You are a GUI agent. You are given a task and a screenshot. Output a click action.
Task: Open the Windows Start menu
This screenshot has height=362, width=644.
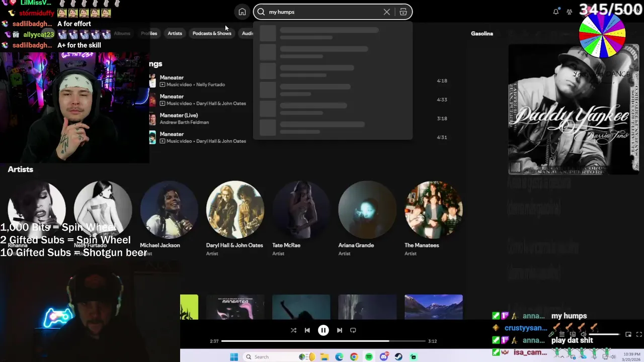click(x=234, y=357)
